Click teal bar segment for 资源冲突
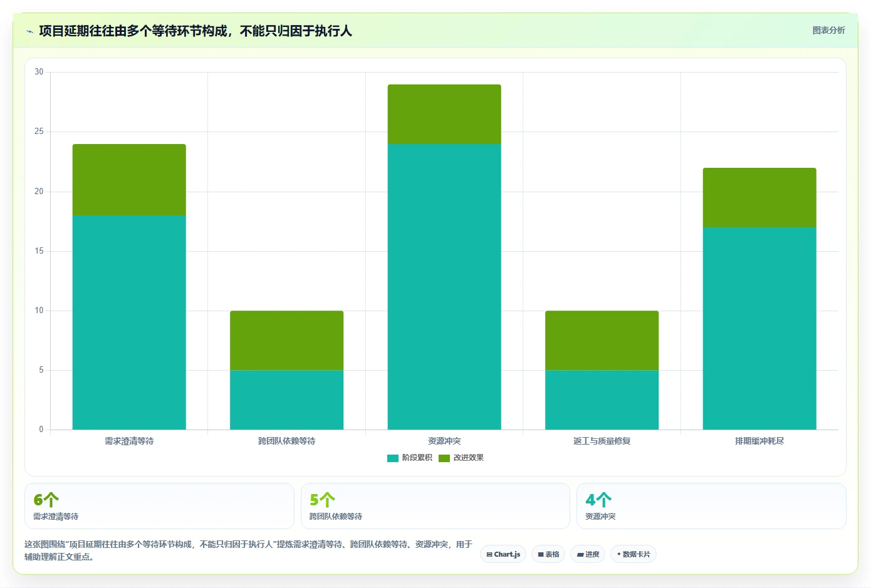The height and width of the screenshot is (588, 871). (x=444, y=287)
